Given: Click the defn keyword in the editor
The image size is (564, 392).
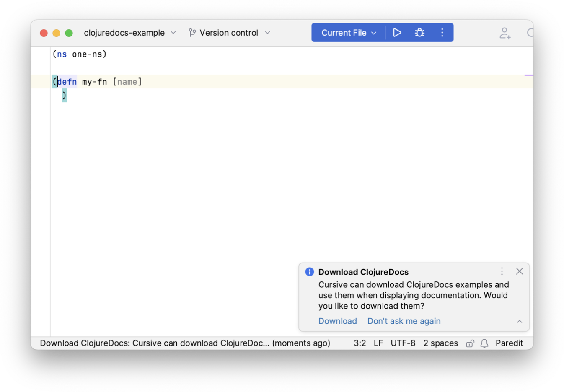Looking at the screenshot, I should pos(67,82).
